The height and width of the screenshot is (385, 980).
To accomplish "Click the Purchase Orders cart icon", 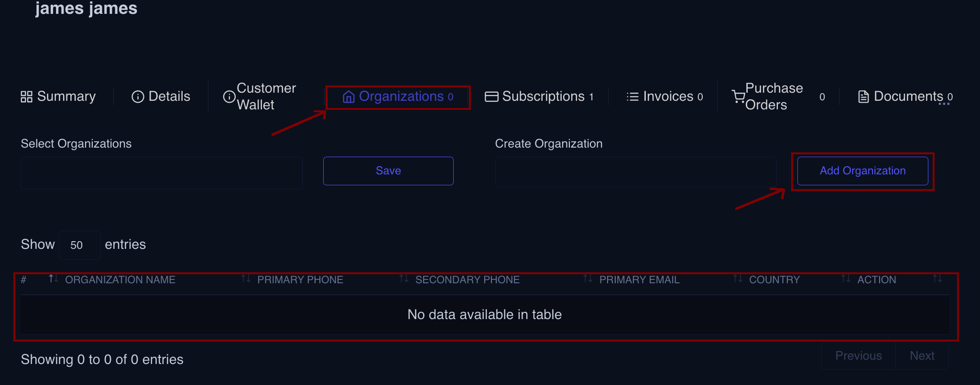I will [x=739, y=97].
